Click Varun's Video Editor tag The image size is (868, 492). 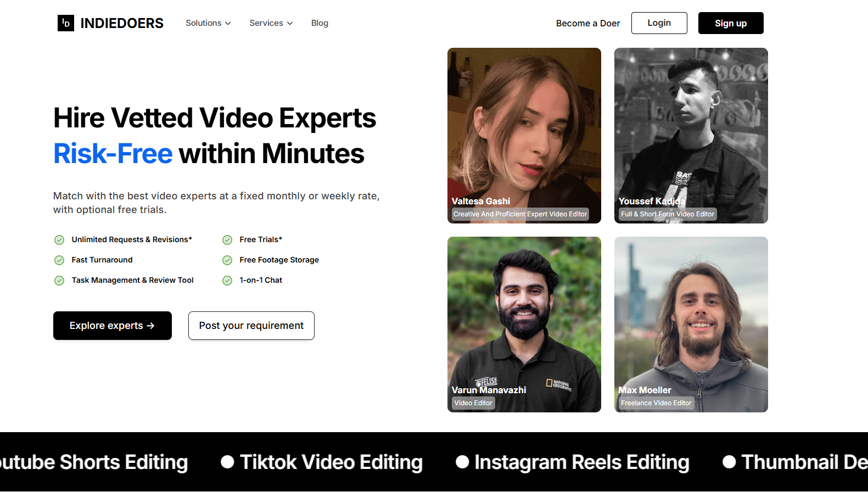click(x=473, y=403)
